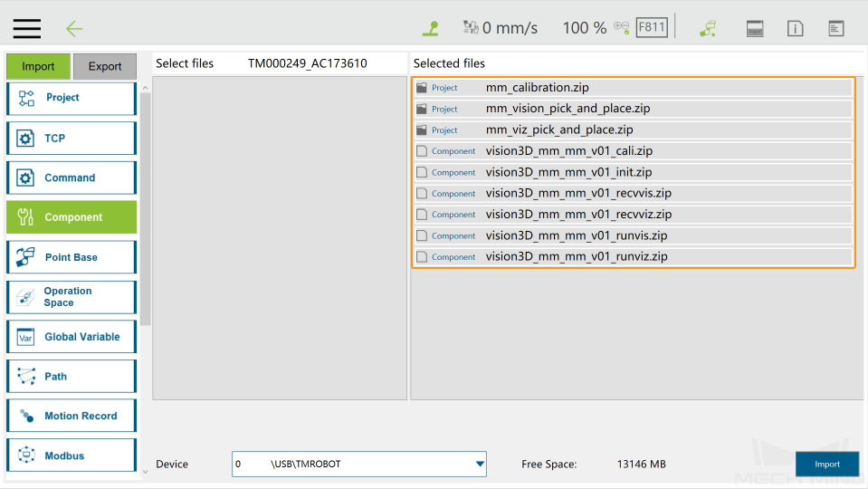This screenshot has width=868, height=489.
Task: Click the Command gear icon
Action: point(25,177)
